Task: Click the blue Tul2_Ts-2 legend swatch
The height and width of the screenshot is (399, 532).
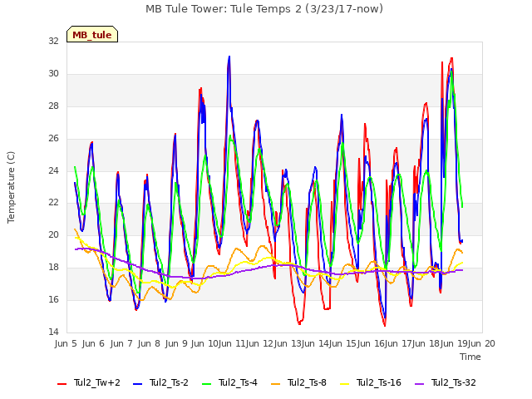Action: [x=137, y=384]
